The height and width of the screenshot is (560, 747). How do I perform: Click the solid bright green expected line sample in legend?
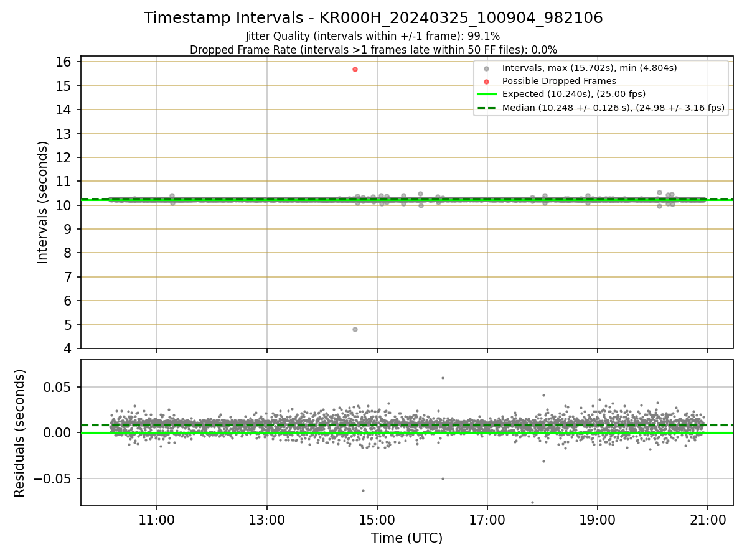tap(487, 95)
